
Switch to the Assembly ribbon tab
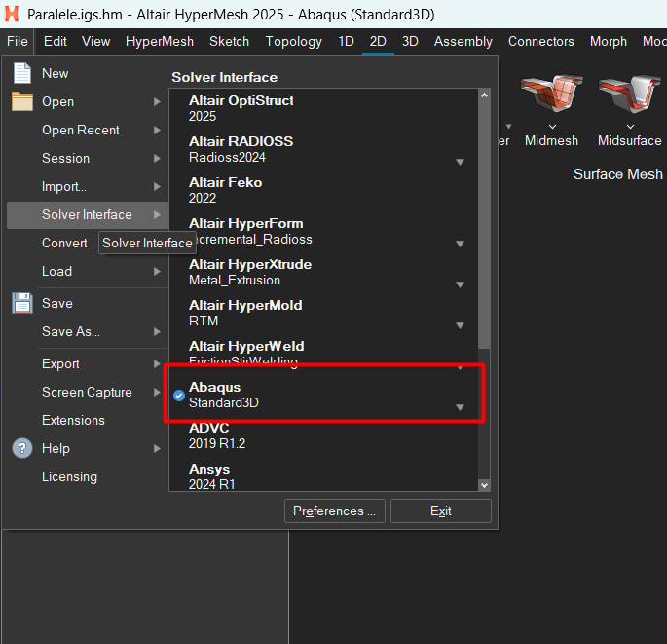point(463,41)
